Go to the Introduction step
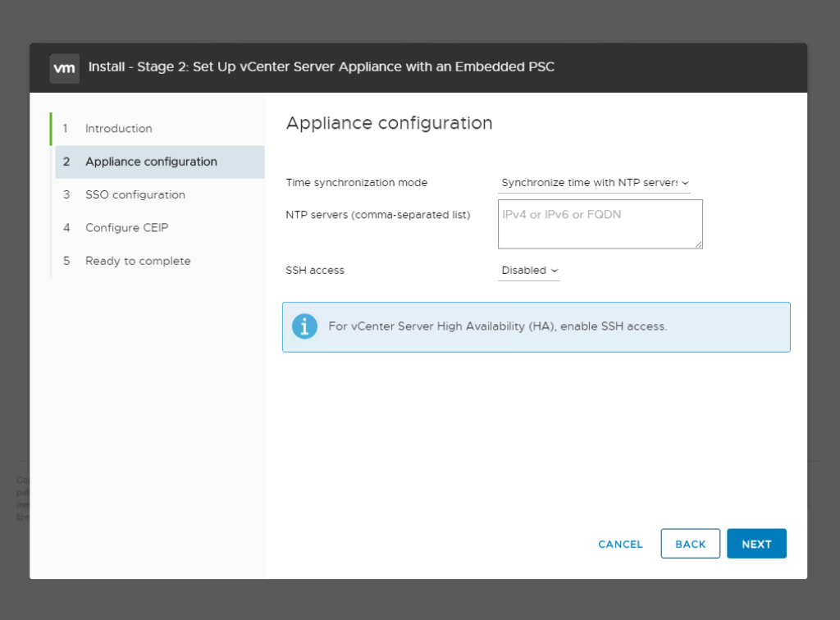The image size is (840, 620). pyautogui.click(x=118, y=129)
